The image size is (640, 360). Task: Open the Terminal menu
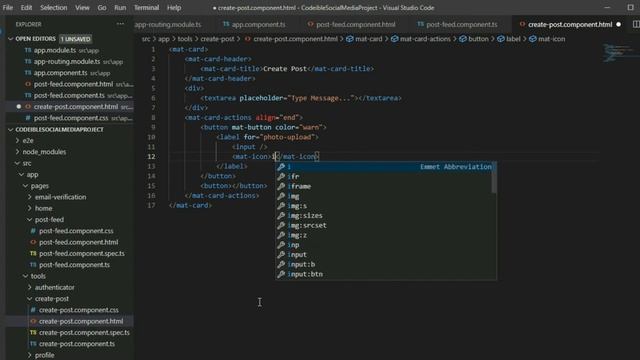coord(147,8)
